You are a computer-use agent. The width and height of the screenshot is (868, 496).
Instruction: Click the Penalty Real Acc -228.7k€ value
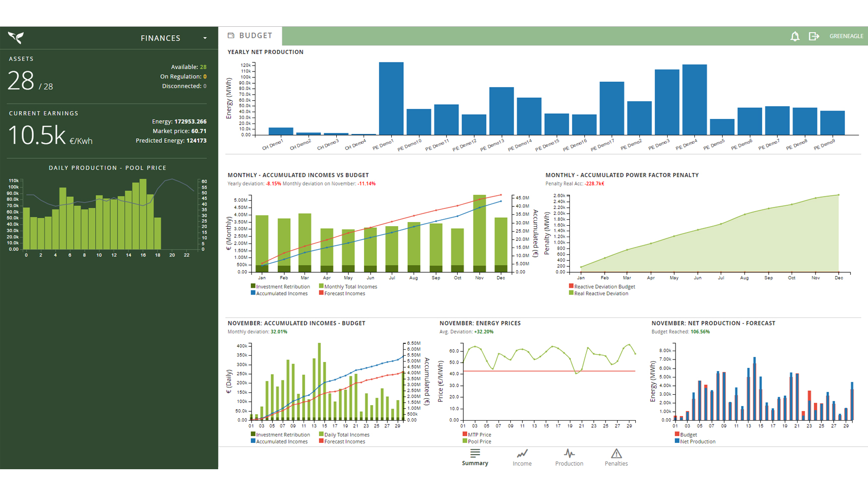point(595,183)
